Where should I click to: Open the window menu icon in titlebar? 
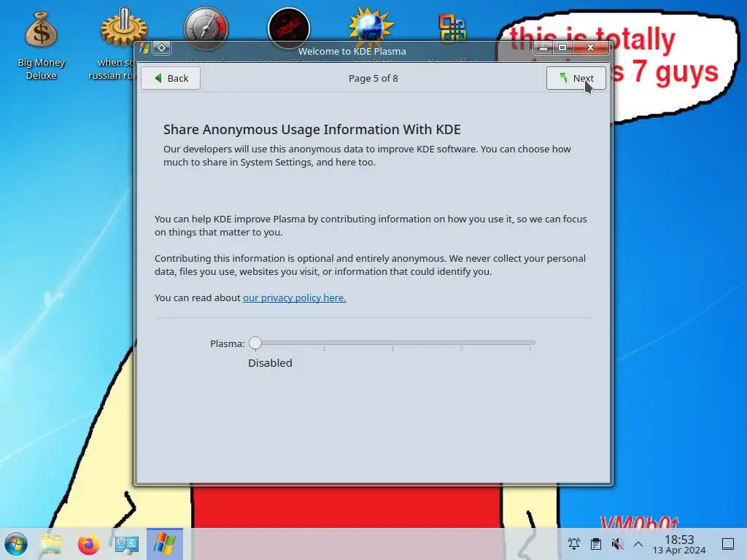coord(144,47)
